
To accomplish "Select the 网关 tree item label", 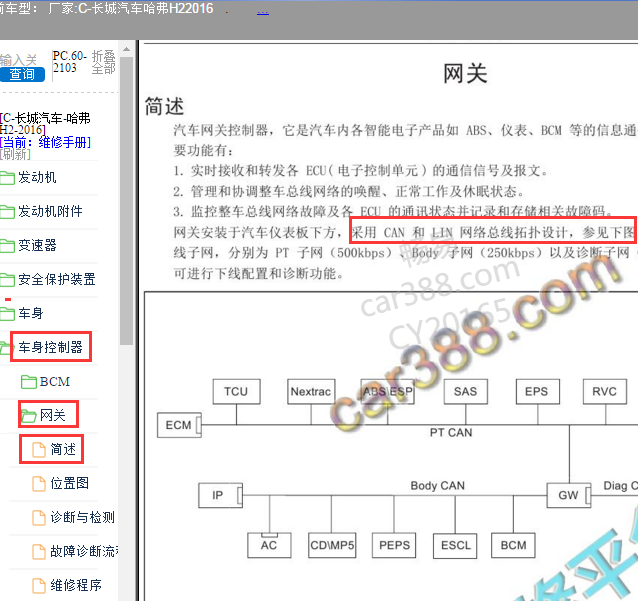I will (x=52, y=415).
